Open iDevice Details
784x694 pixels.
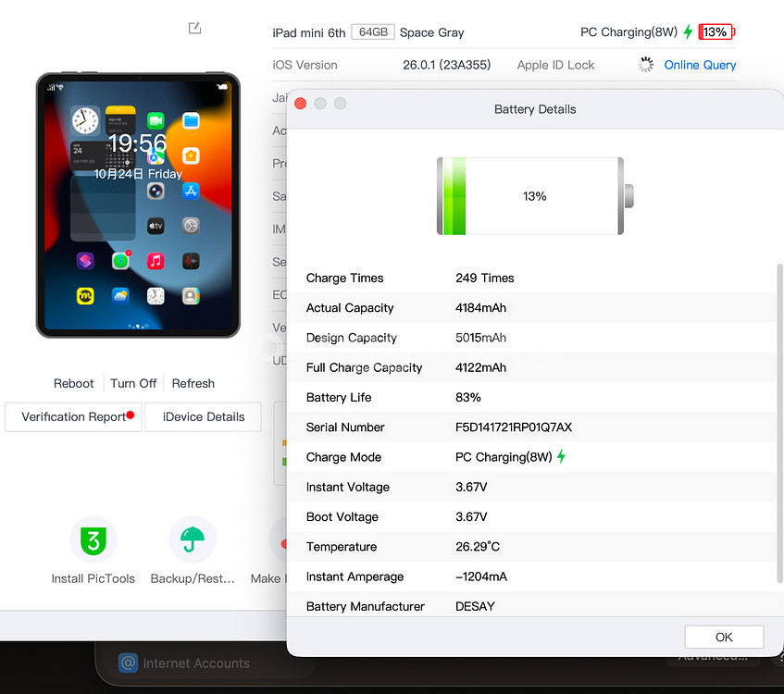tap(204, 417)
